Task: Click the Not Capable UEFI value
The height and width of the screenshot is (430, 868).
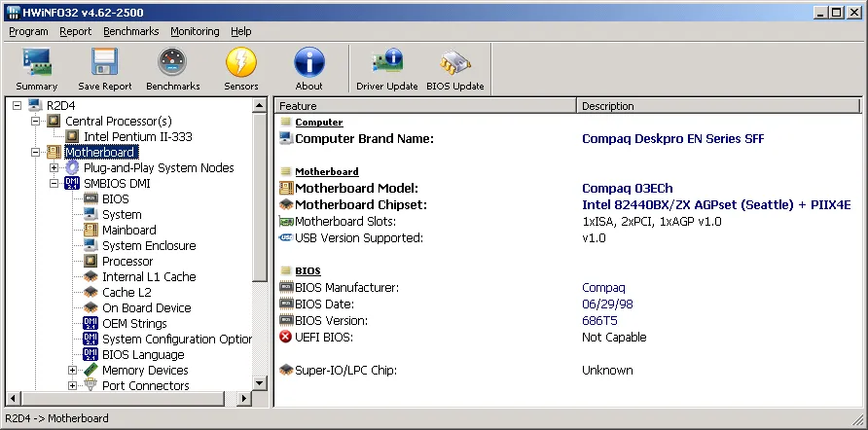Action: point(614,337)
